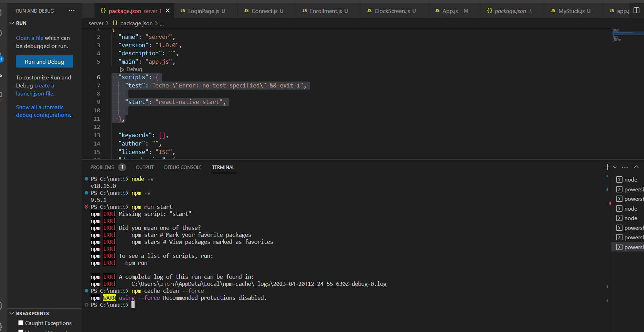The width and height of the screenshot is (644, 332).
Task: Click the package.json breadcrumb segment
Action: (133, 23)
